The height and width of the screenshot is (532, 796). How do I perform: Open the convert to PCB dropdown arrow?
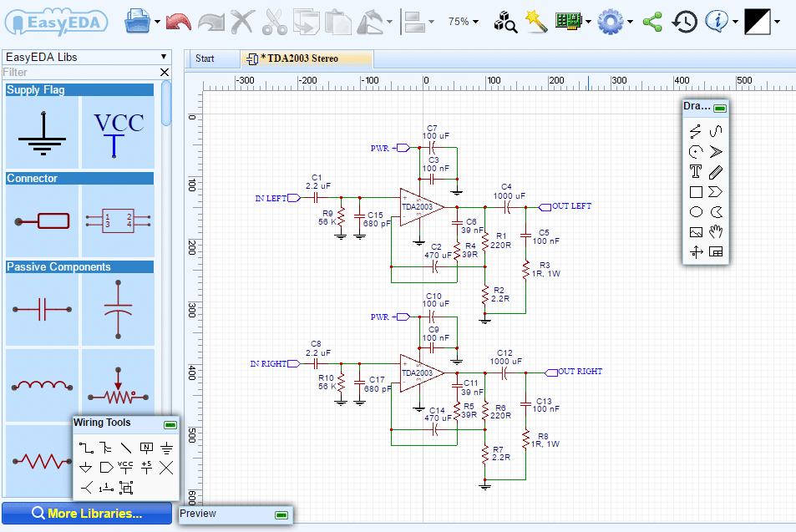coord(588,22)
